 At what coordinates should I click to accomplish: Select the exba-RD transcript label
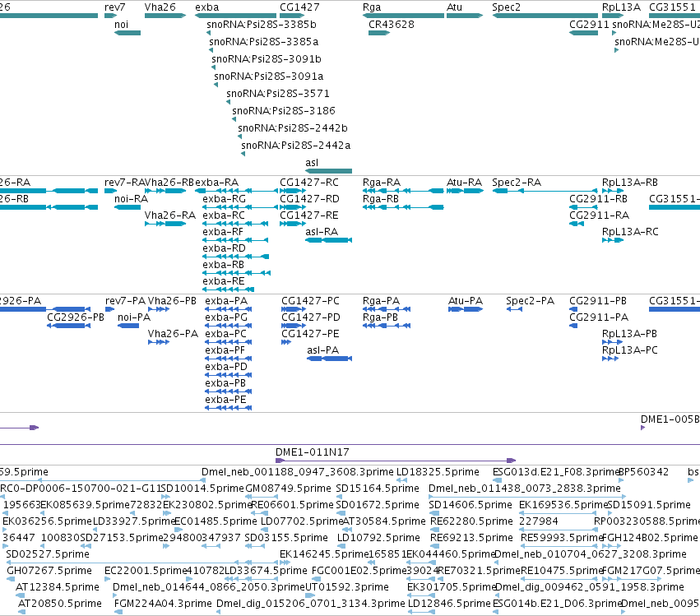click(x=224, y=248)
